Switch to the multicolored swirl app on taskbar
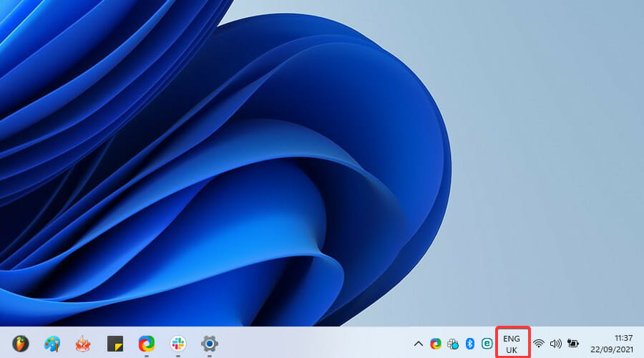Screen dimensions: 644x358 [147, 343]
